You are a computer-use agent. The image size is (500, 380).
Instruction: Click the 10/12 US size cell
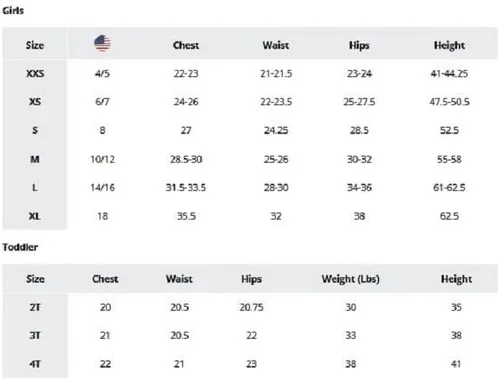pos(102,159)
